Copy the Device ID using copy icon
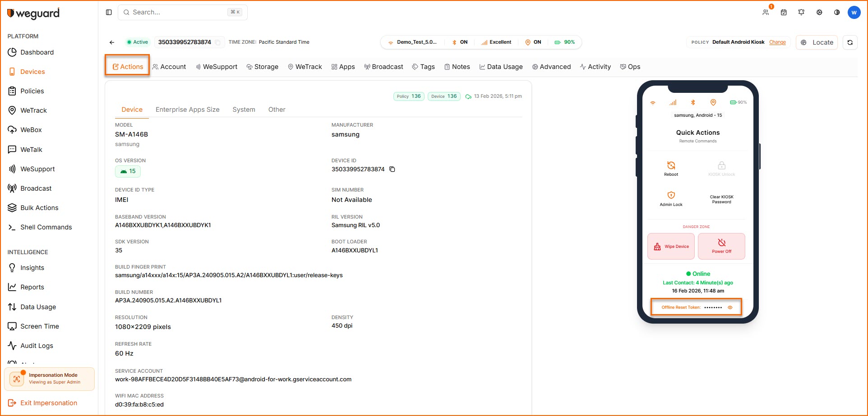The image size is (868, 416). point(392,169)
